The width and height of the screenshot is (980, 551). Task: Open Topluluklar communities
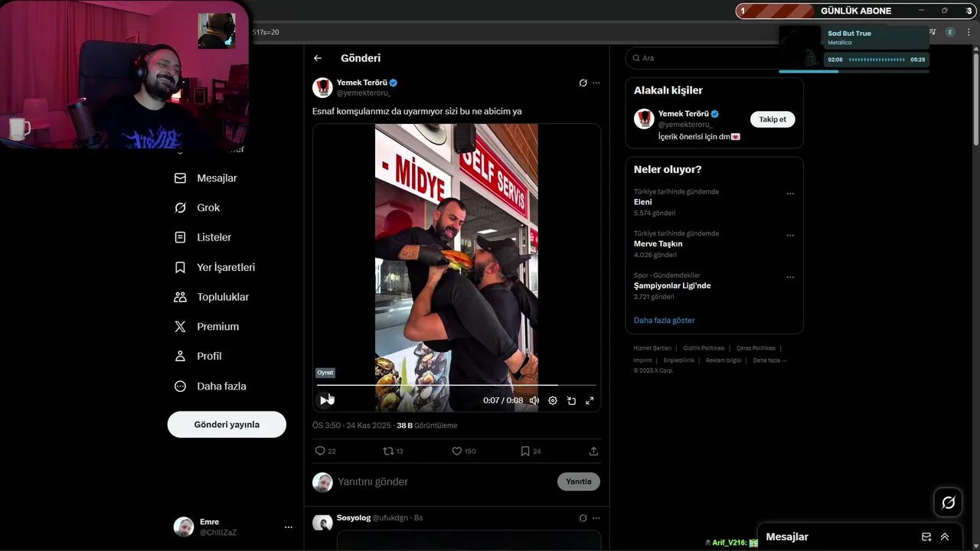pyautogui.click(x=211, y=297)
